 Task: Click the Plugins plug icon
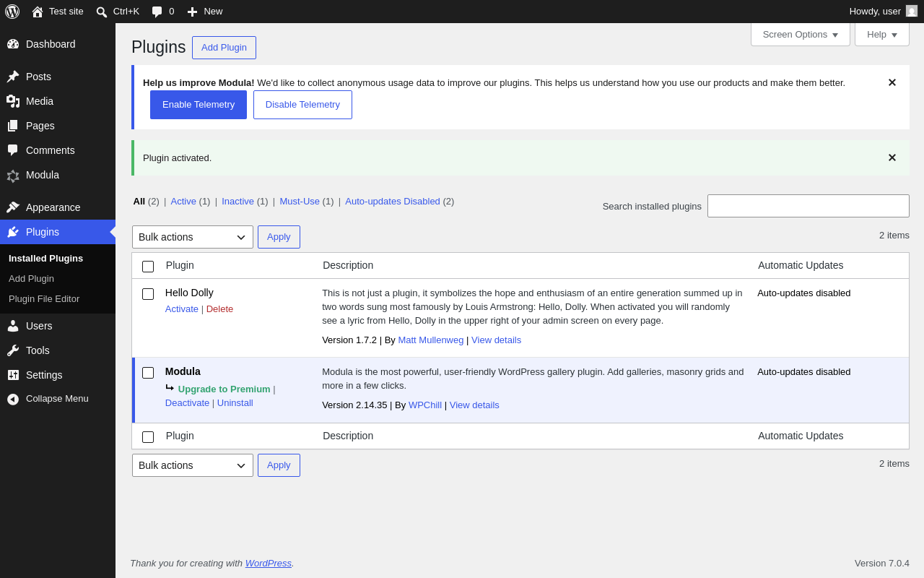pos(13,232)
